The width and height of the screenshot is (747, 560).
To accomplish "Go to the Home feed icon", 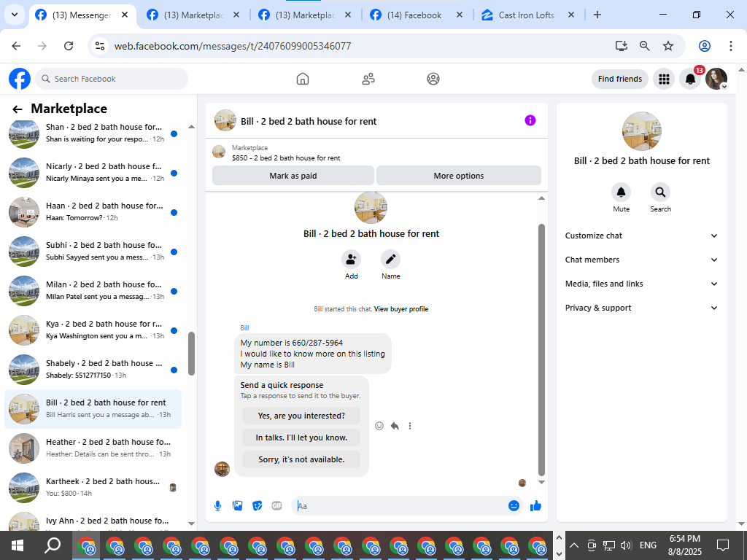I will click(x=303, y=79).
